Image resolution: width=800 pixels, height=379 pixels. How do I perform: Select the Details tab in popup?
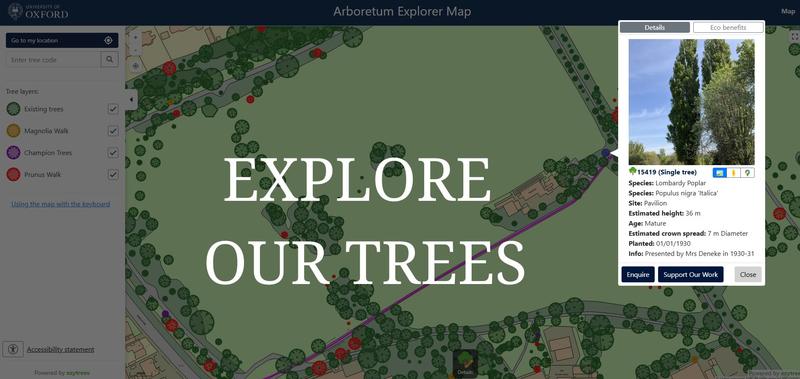(x=655, y=28)
